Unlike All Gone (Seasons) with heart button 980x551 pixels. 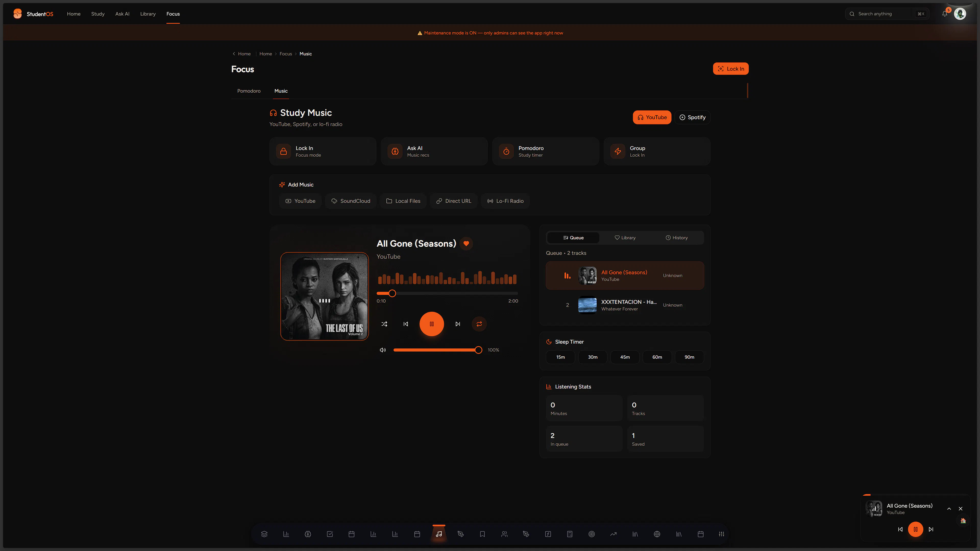click(466, 243)
